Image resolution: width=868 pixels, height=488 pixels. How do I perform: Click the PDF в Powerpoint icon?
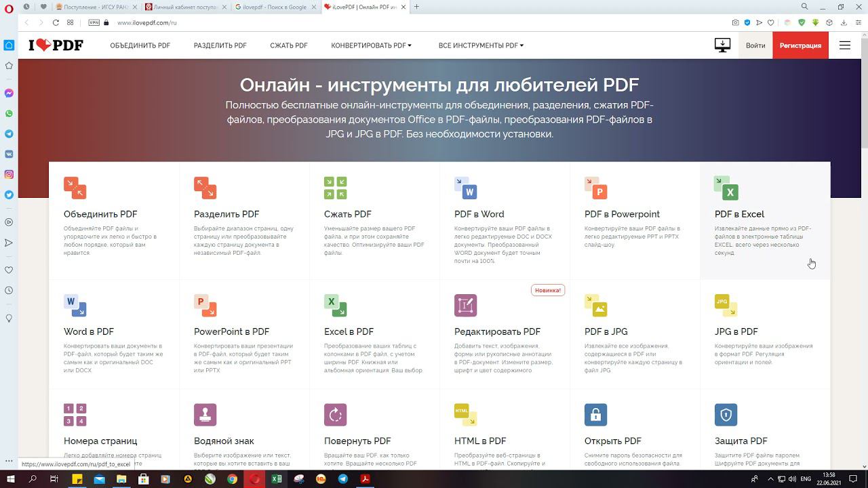pyautogui.click(x=595, y=188)
